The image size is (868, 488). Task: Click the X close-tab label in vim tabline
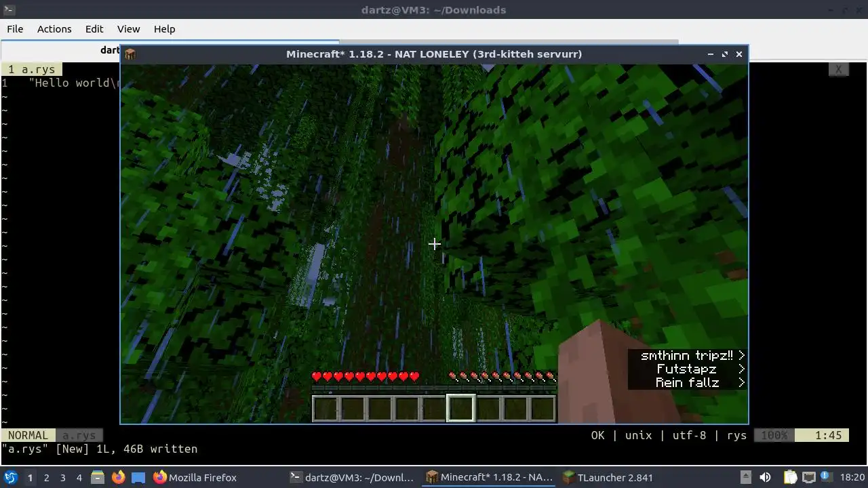(x=839, y=69)
